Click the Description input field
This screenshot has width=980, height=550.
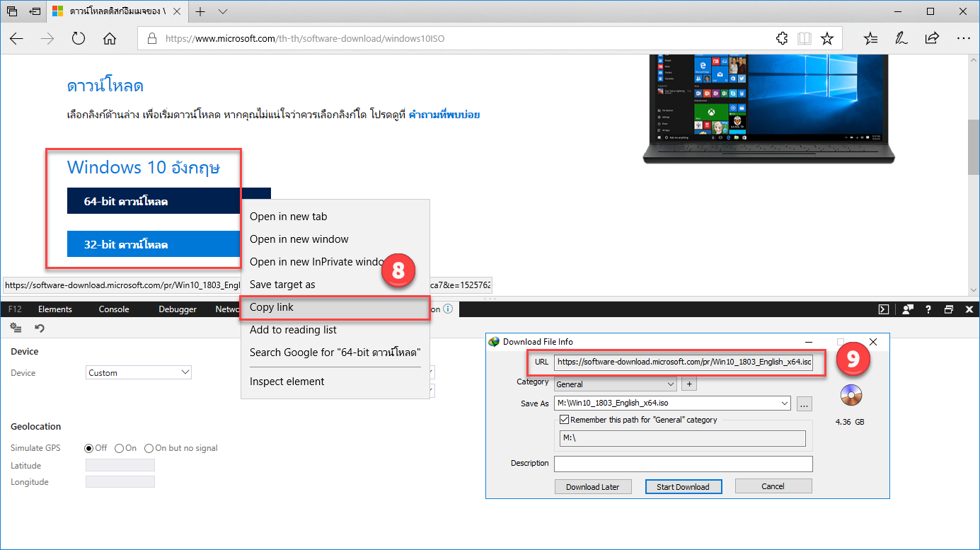684,464
